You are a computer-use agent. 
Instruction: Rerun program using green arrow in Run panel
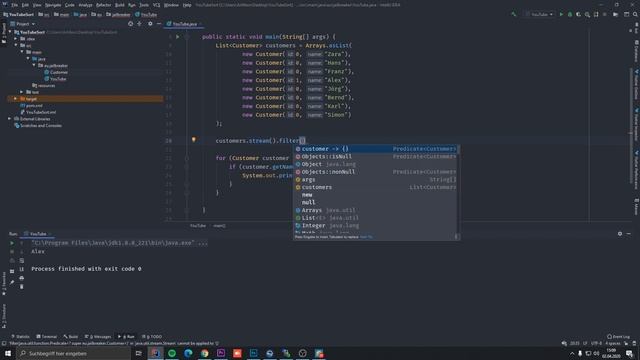click(x=12, y=243)
